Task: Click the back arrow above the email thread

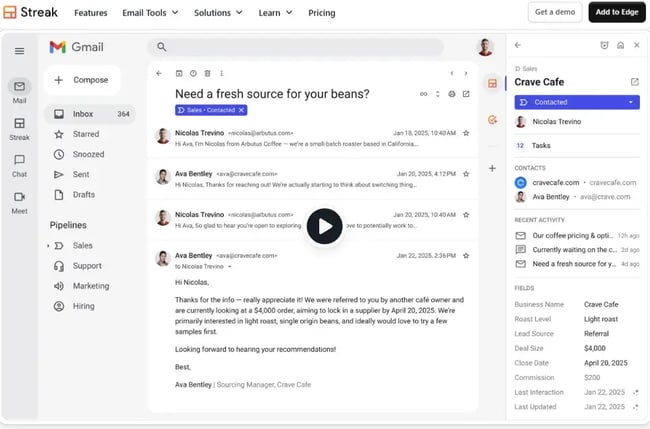Action: pyautogui.click(x=159, y=73)
